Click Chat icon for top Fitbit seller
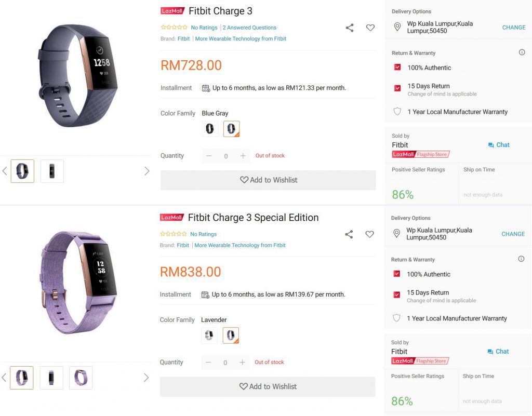 click(490, 145)
